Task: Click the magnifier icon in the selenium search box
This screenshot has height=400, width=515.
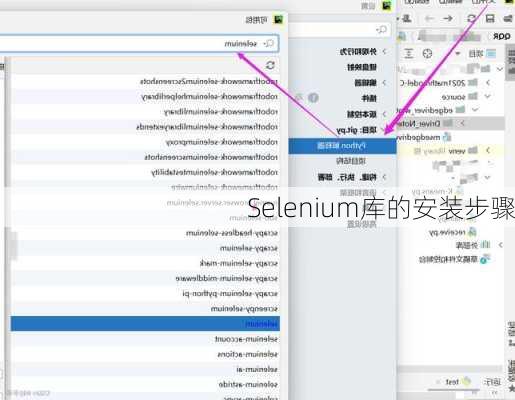Action: pos(269,44)
